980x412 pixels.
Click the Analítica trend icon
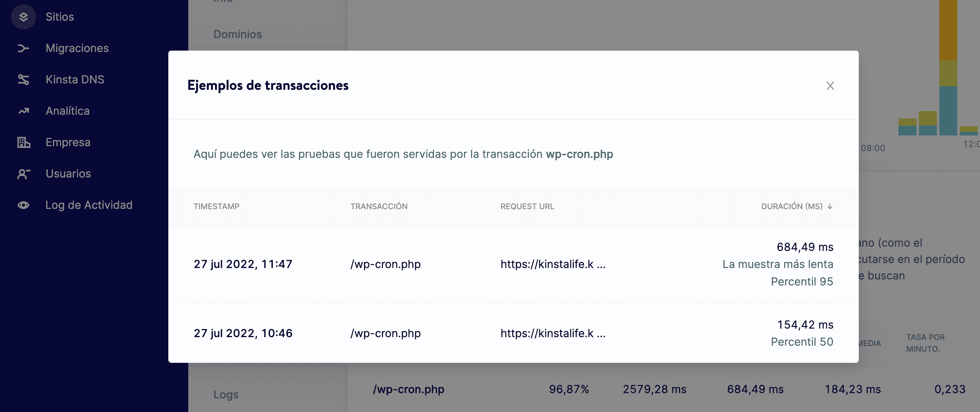pos(23,111)
